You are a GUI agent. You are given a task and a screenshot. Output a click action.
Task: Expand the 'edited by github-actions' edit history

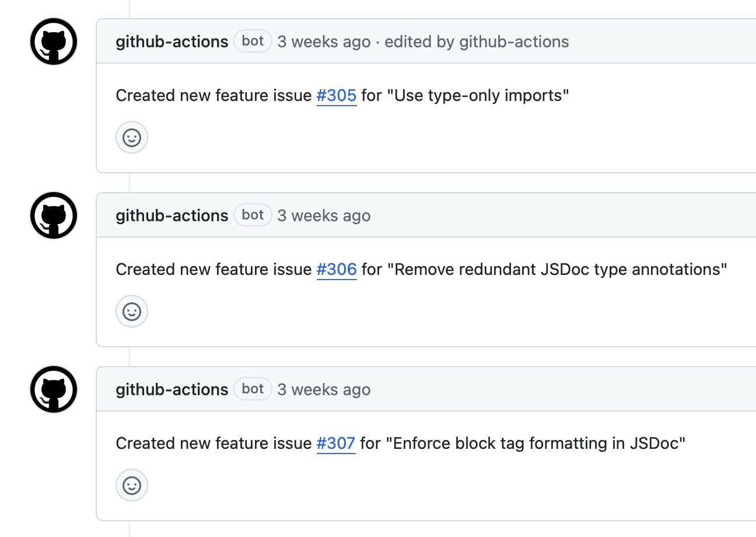[477, 41]
